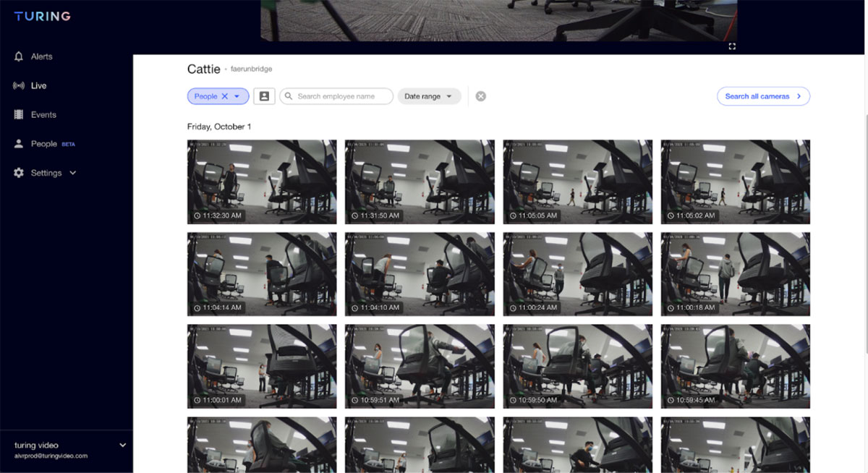Viewport: 868px width, 473px height.
Task: Click the Events film icon
Action: pos(19,114)
